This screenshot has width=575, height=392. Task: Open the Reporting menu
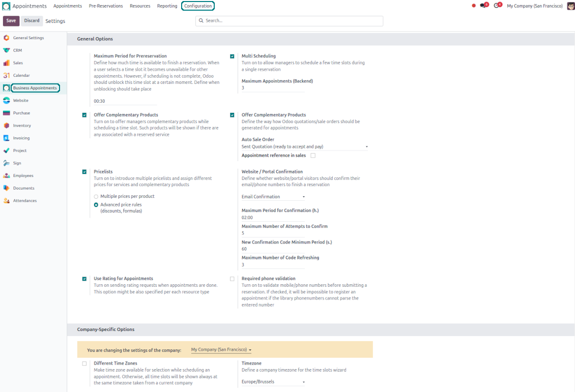(x=167, y=6)
